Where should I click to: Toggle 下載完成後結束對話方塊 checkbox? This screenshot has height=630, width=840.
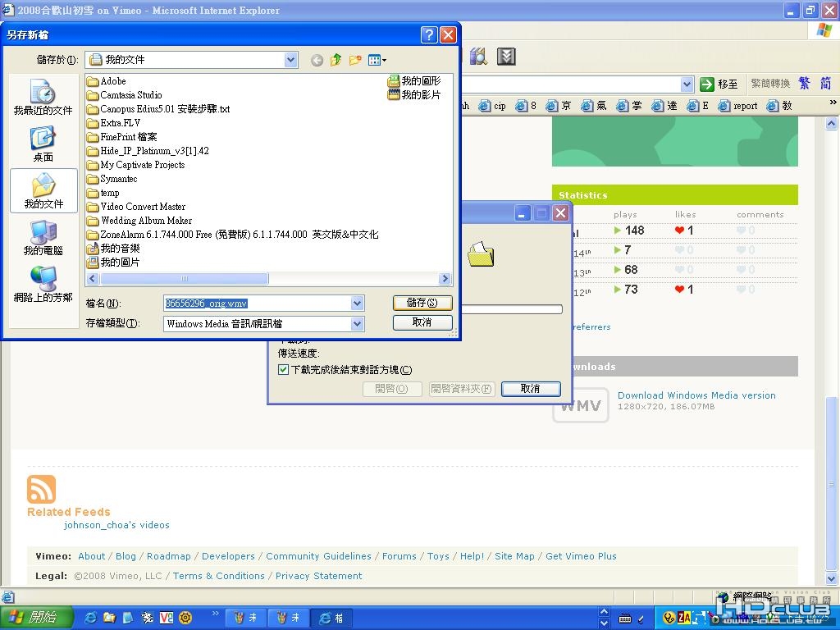[283, 370]
